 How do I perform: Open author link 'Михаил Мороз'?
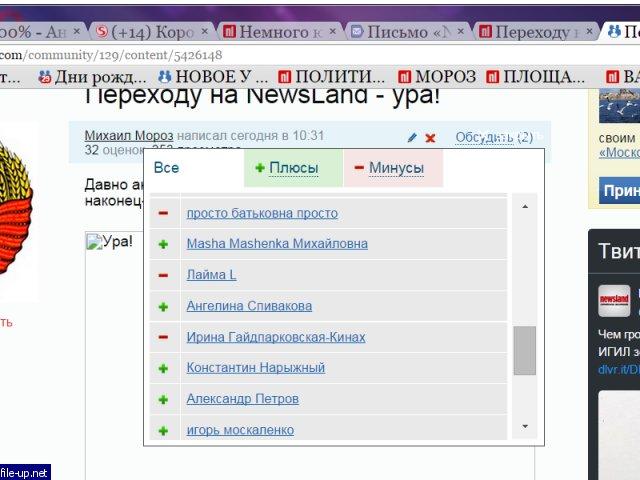pos(129,136)
